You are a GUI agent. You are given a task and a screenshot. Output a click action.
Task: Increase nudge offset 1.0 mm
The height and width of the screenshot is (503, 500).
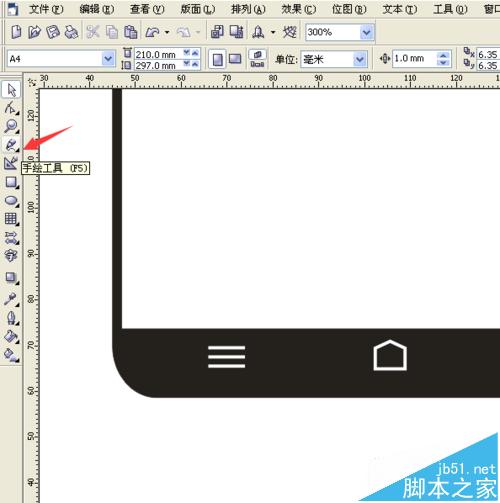coord(443,56)
